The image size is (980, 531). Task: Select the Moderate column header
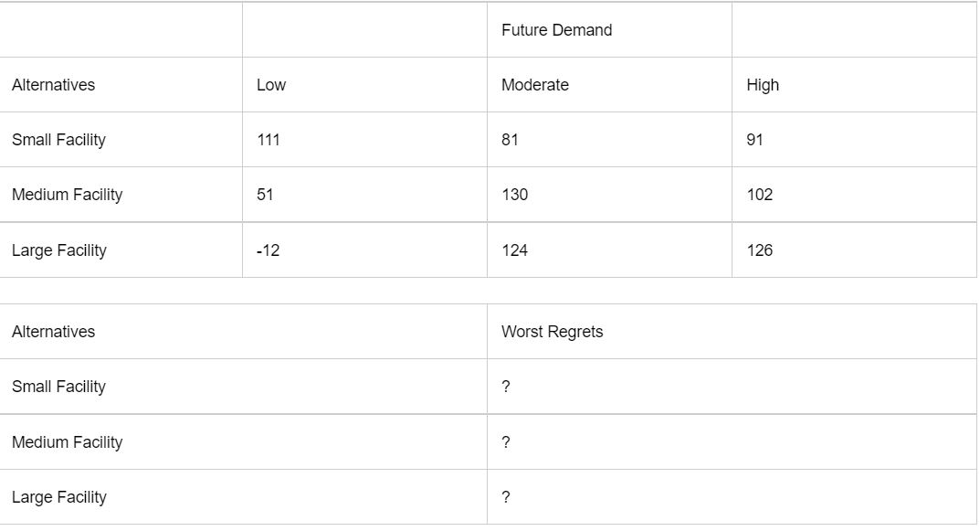535,85
